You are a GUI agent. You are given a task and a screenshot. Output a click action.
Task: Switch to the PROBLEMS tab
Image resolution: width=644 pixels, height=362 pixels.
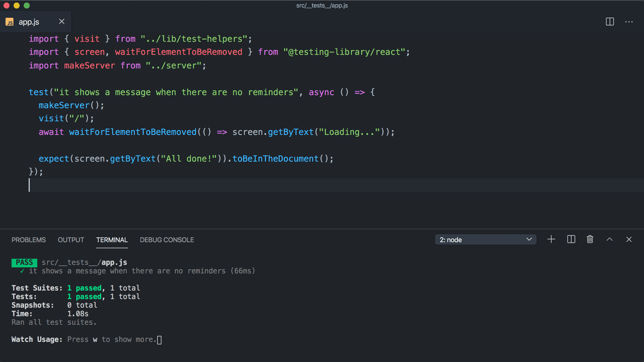click(x=29, y=240)
